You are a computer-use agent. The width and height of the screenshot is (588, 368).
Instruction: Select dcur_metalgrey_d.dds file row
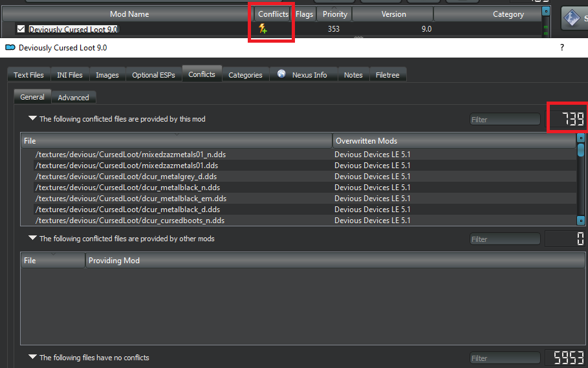(126, 176)
